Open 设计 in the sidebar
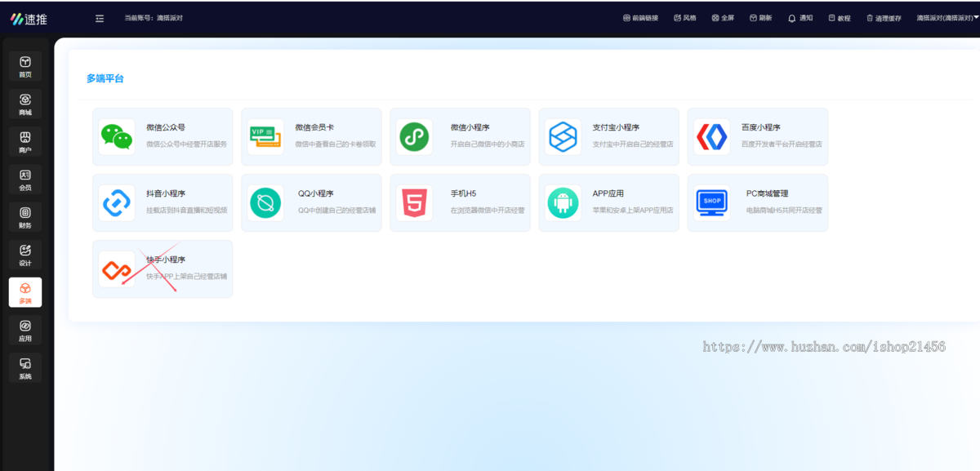Image resolution: width=980 pixels, height=471 pixels. [25, 255]
